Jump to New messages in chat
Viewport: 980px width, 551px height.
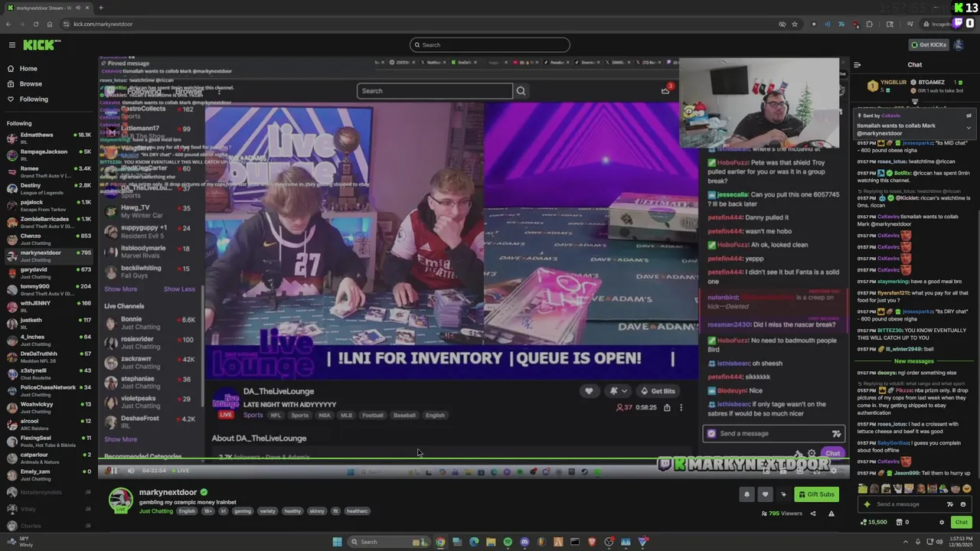(914, 361)
